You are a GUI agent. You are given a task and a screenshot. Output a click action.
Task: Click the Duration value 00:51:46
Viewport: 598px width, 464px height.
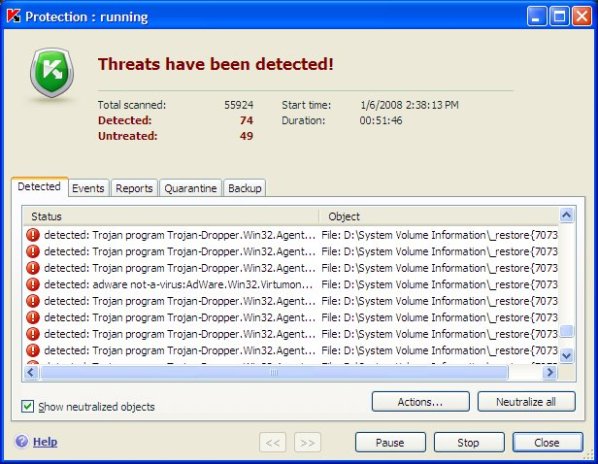coord(381,120)
